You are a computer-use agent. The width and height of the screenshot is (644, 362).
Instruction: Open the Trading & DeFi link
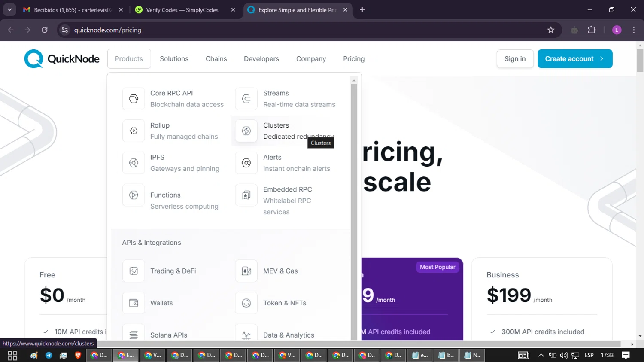tap(173, 271)
